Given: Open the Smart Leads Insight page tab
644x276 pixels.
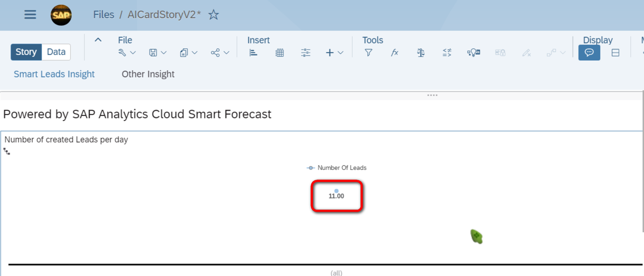Looking at the screenshot, I should tap(54, 74).
